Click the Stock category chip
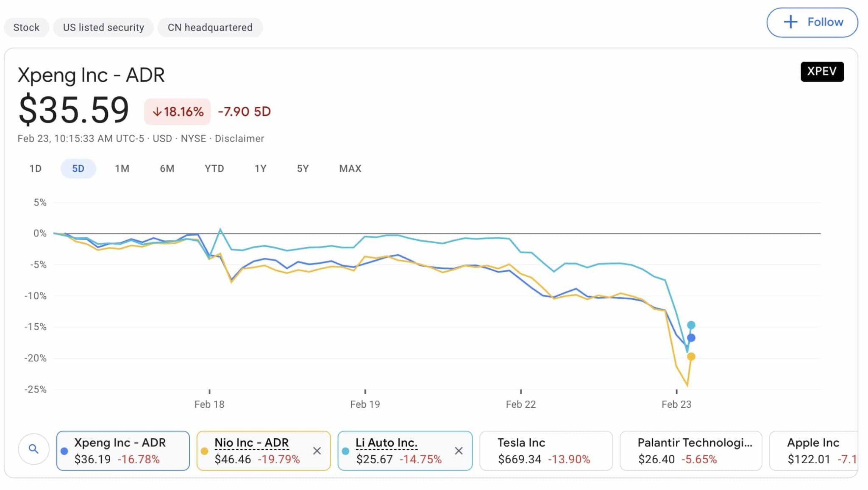This screenshot has width=868, height=490. coord(26,28)
